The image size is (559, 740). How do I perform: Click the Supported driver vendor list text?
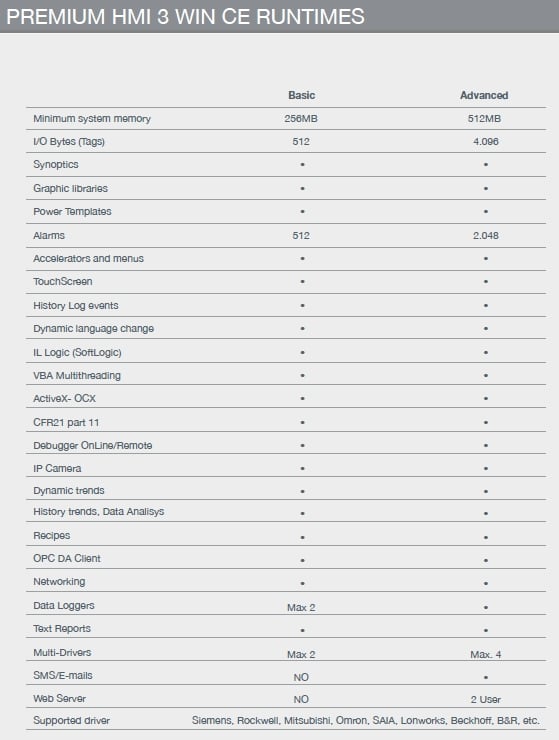point(365,721)
